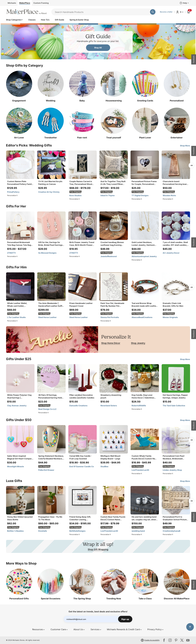Click the X social icon in footer
Screen dimensions: 196x644
click(x=182, y=640)
